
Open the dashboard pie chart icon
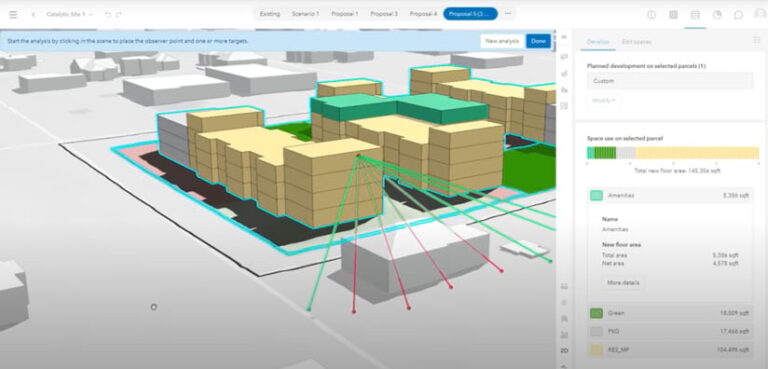pyautogui.click(x=717, y=15)
